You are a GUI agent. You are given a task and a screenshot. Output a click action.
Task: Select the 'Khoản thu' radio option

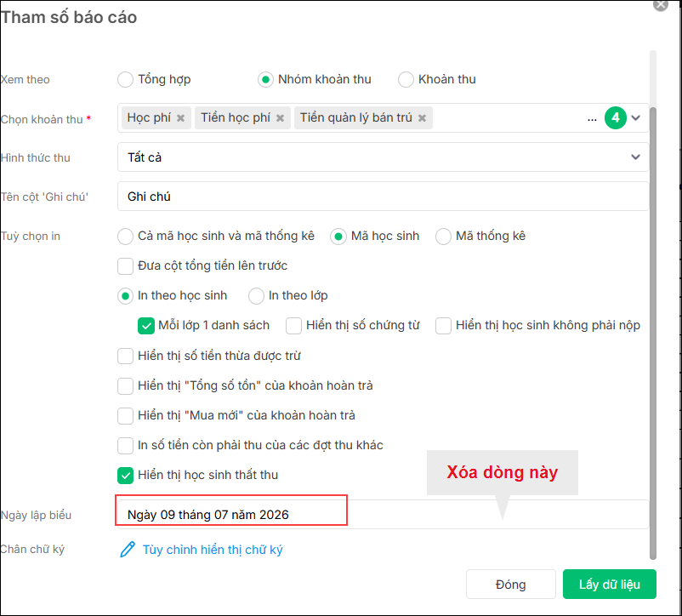406,80
